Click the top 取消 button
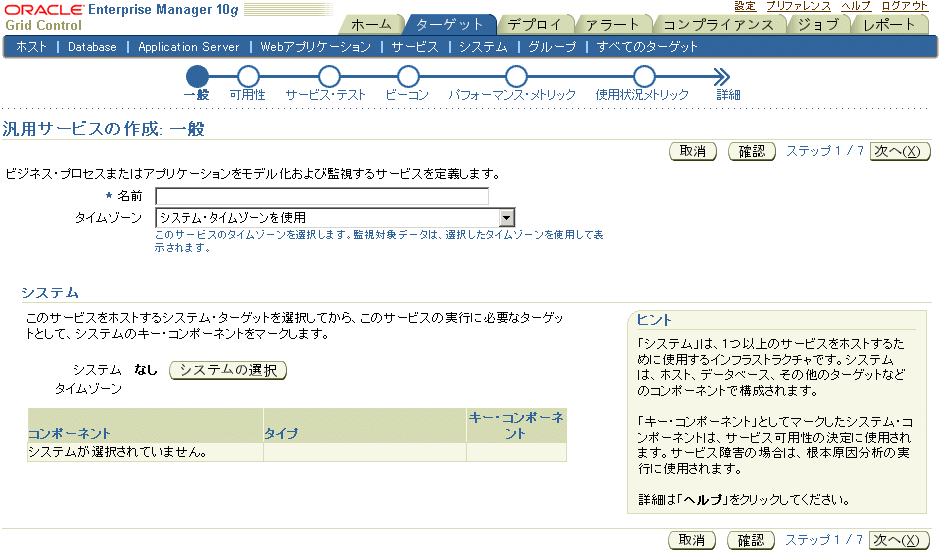Screen dimensions: 939x552 click(692, 151)
